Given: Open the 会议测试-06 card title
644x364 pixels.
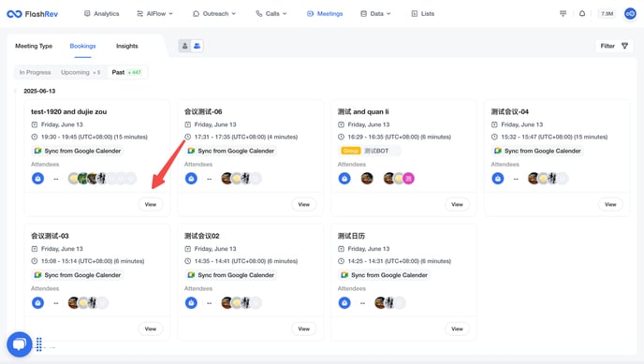Looking at the screenshot, I should coord(203,111).
